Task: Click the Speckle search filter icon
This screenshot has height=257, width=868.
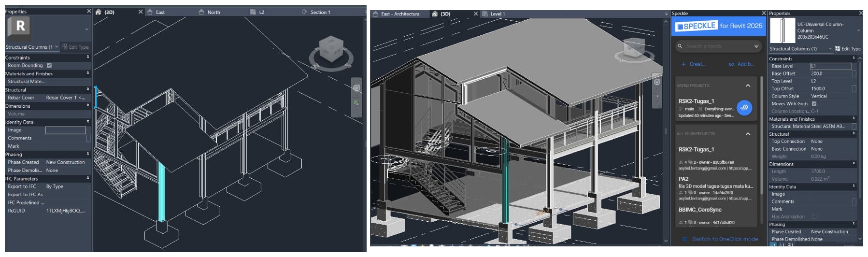Action: tap(756, 46)
